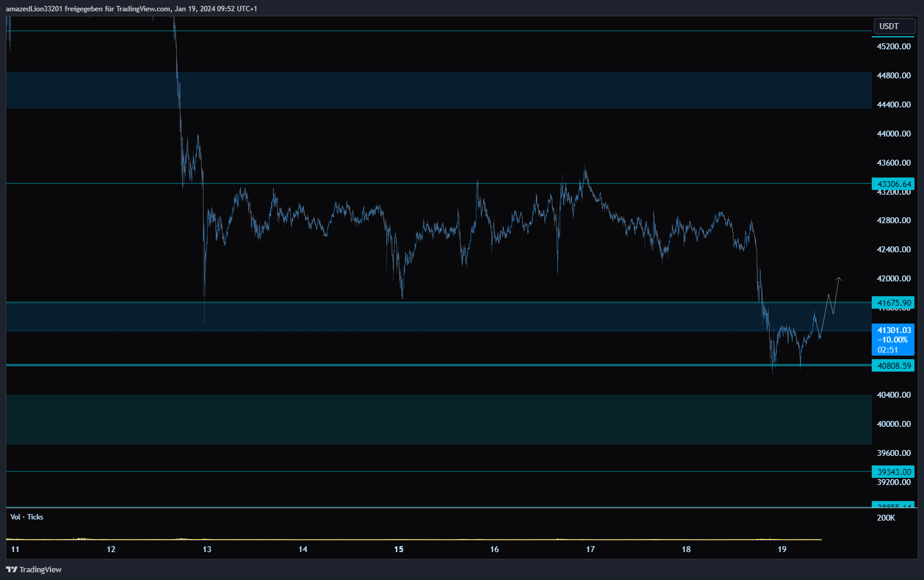
Task: Click date 13 on the time axis
Action: pyautogui.click(x=207, y=549)
